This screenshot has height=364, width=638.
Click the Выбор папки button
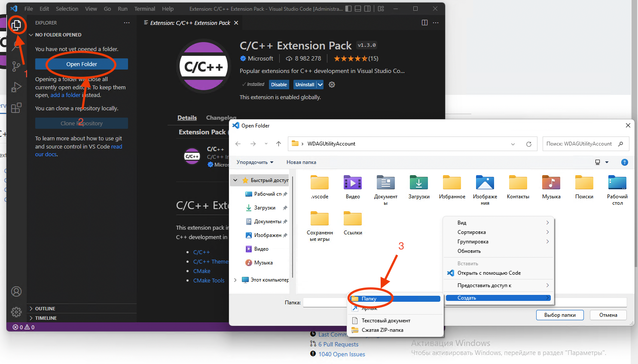point(559,315)
